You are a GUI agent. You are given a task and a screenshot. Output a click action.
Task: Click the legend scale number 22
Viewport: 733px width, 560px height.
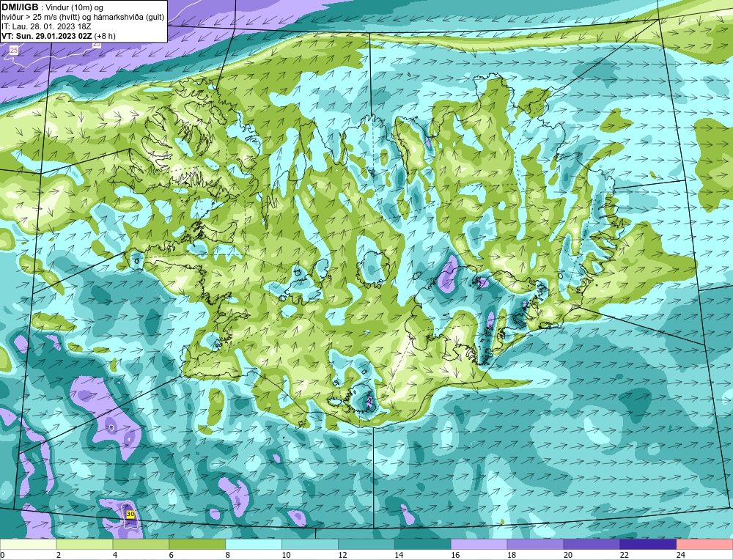pyautogui.click(x=625, y=555)
